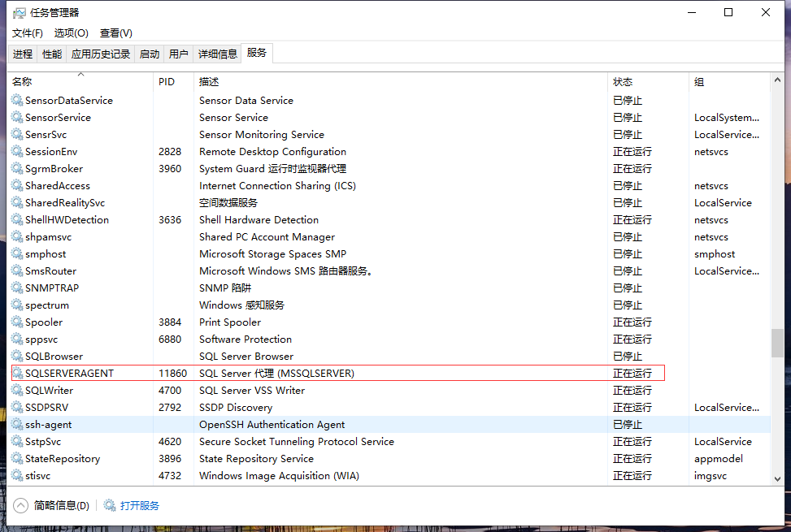Click the OpenSSH Authentication Agent description
Viewport: 791px width, 532px height.
pyautogui.click(x=272, y=425)
